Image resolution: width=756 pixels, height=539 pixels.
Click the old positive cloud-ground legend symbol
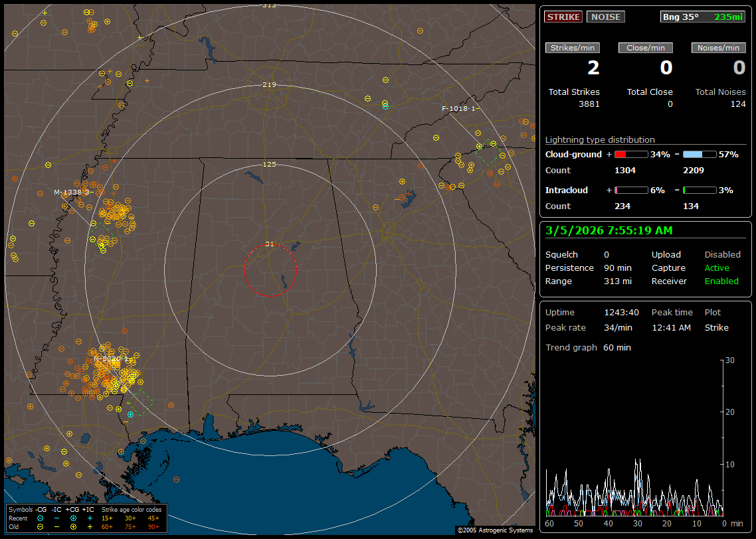(73, 526)
